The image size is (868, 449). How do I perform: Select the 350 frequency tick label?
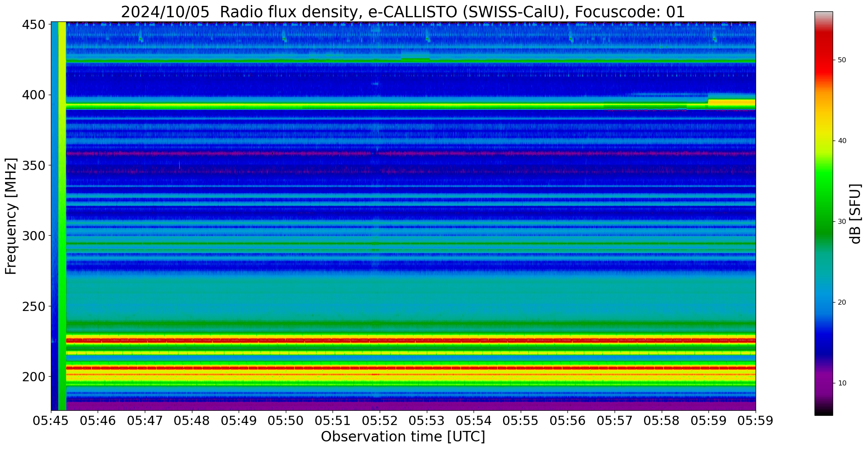[33, 165]
